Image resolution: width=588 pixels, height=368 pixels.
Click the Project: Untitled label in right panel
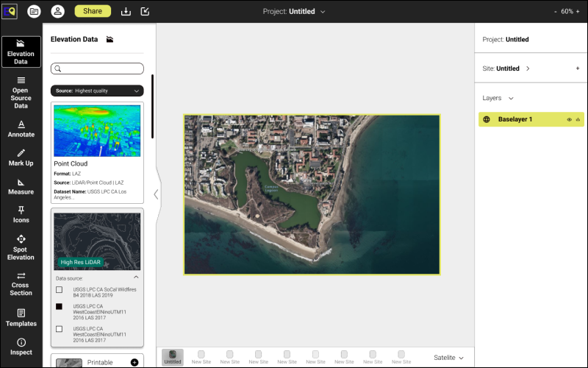(506, 40)
